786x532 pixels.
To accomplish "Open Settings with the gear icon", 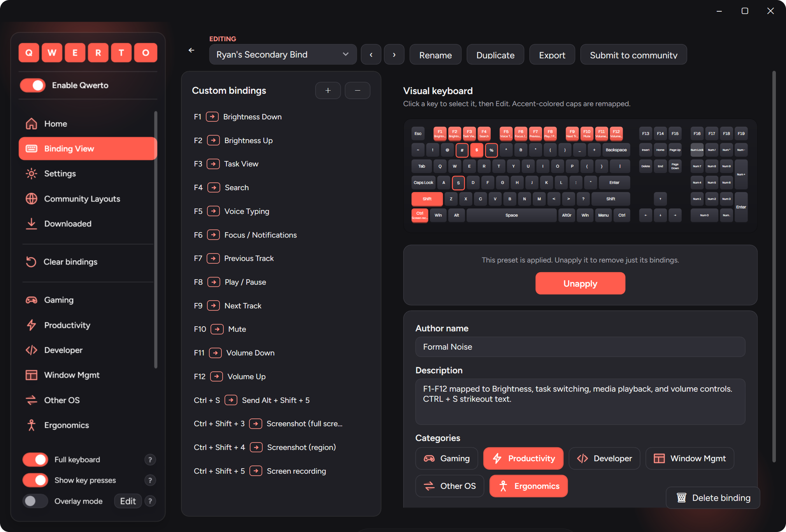I will pyautogui.click(x=88, y=173).
